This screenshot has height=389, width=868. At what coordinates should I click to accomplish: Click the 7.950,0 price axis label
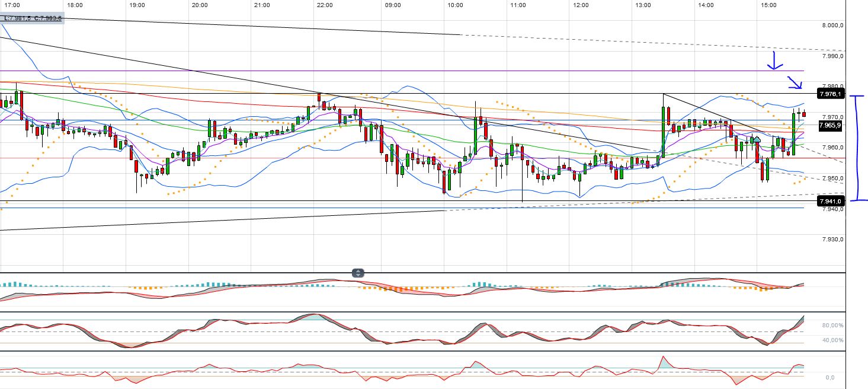pyautogui.click(x=833, y=178)
